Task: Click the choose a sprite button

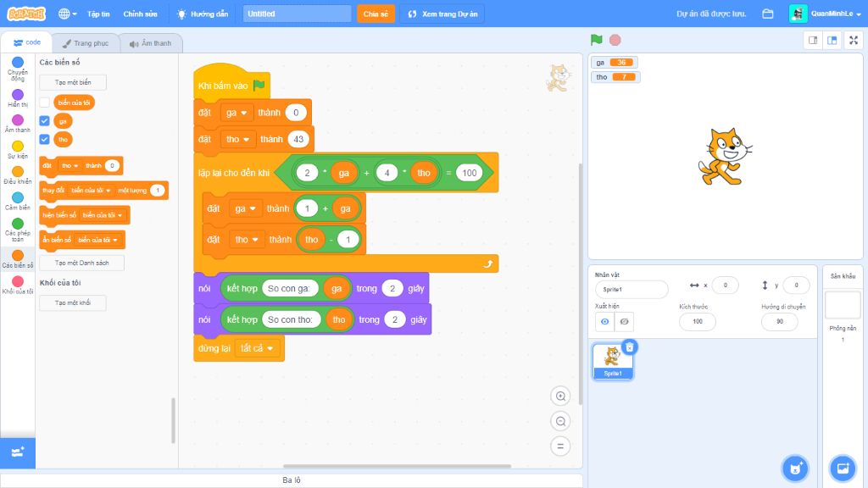Action: point(795,468)
